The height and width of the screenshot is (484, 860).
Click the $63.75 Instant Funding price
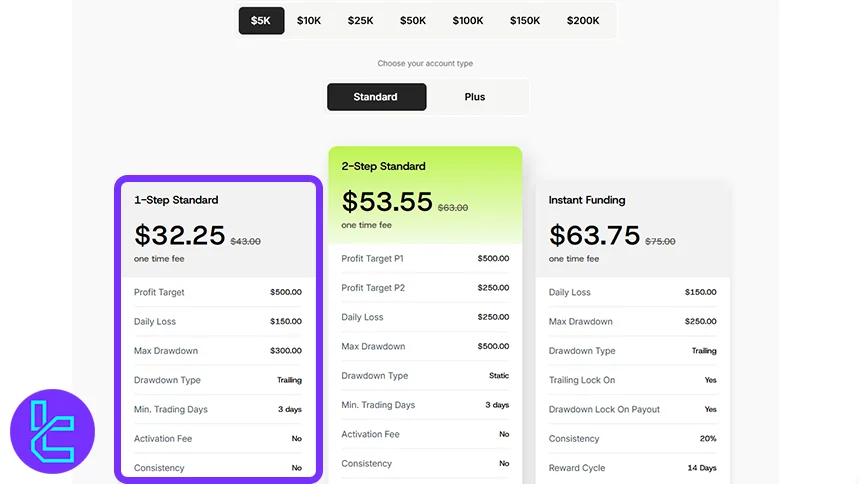point(594,235)
